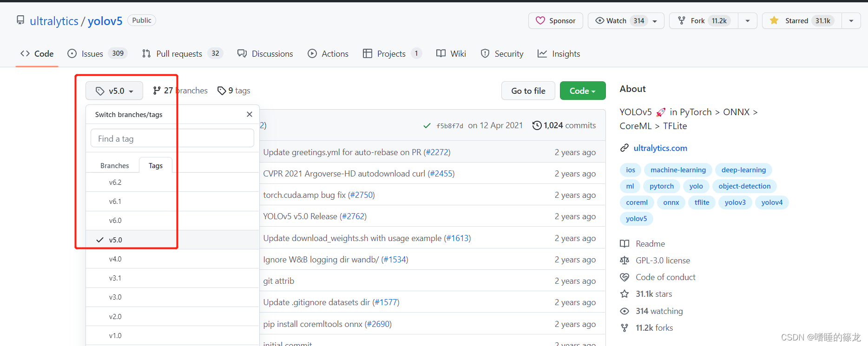Click the deep-learning topic tag
Viewport: 868px width, 346px height.
743,170
